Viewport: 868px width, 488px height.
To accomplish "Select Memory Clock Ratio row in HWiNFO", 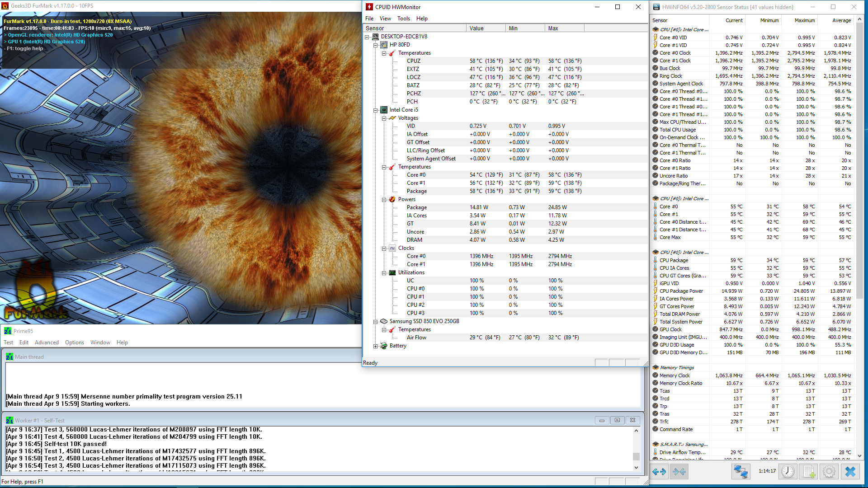I will pos(752,383).
